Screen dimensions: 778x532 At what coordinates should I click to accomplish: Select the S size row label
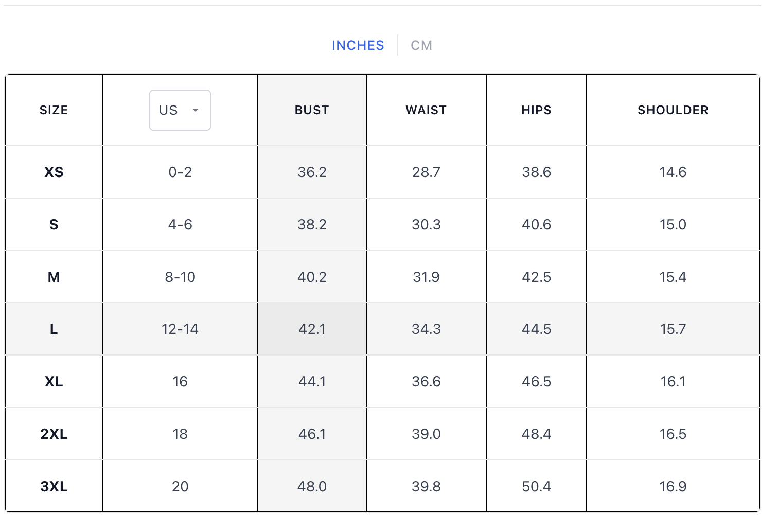(54, 224)
